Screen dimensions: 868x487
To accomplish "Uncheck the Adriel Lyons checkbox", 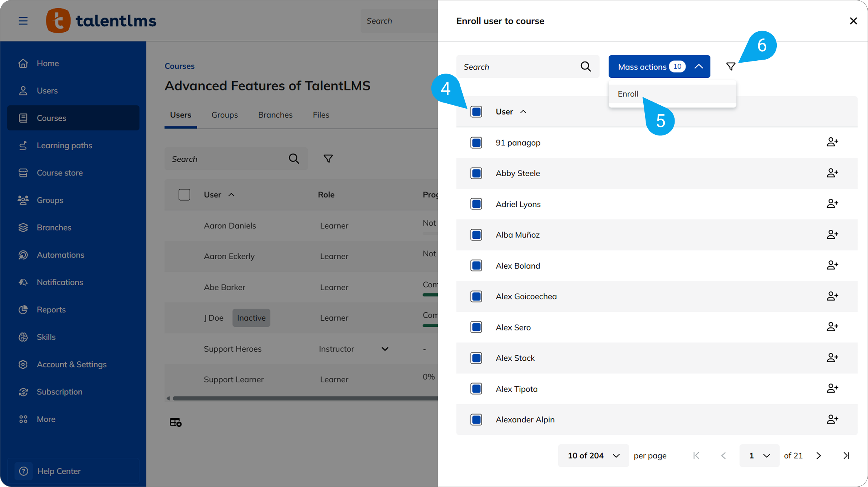I will (476, 204).
